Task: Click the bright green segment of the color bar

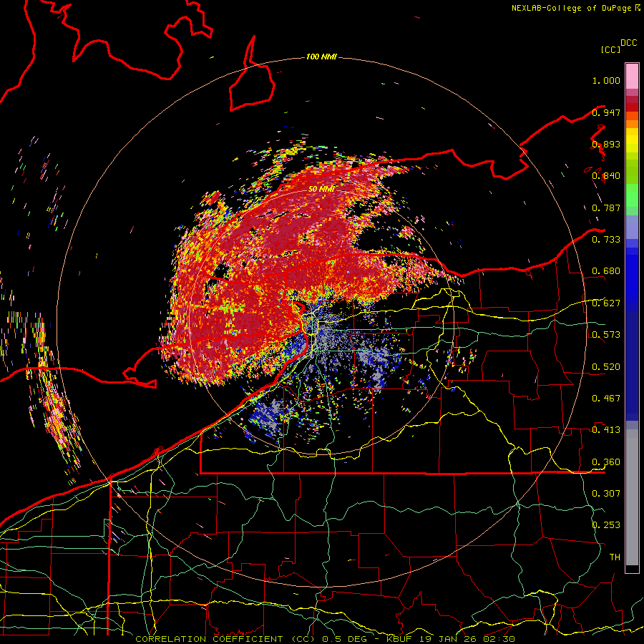Action: tap(632, 195)
